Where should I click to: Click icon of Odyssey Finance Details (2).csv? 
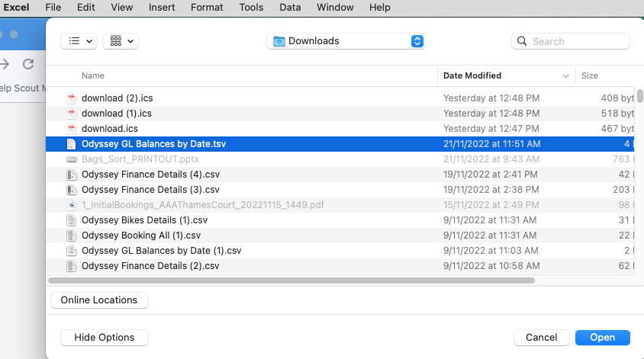coord(72,266)
